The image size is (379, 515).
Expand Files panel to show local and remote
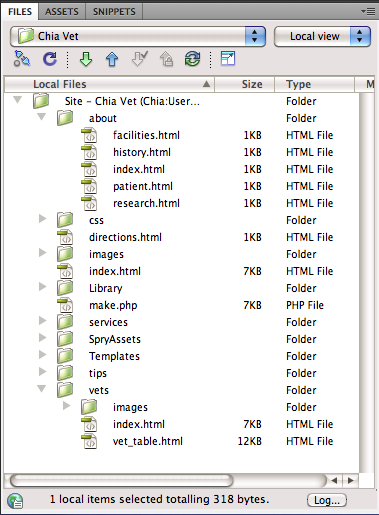point(228,59)
